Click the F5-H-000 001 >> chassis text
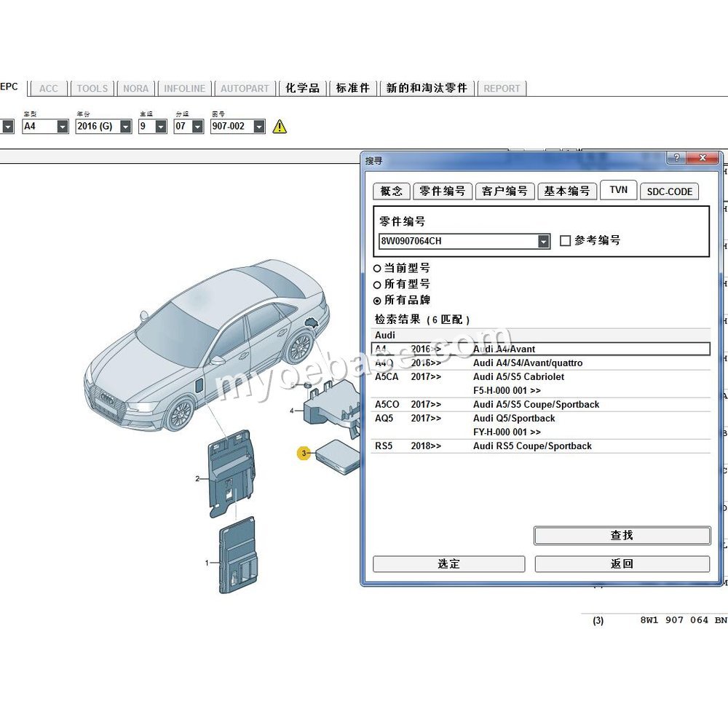The height and width of the screenshot is (728, 728). tap(507, 390)
